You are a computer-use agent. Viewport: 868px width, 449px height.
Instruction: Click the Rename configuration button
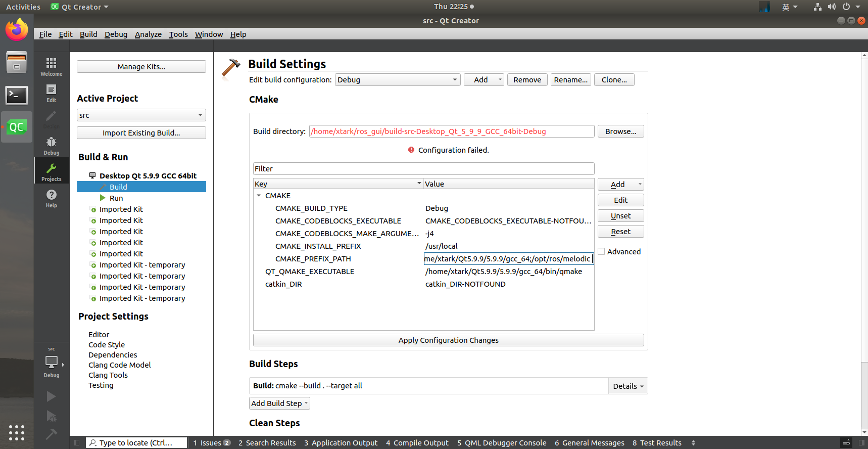[571, 80]
